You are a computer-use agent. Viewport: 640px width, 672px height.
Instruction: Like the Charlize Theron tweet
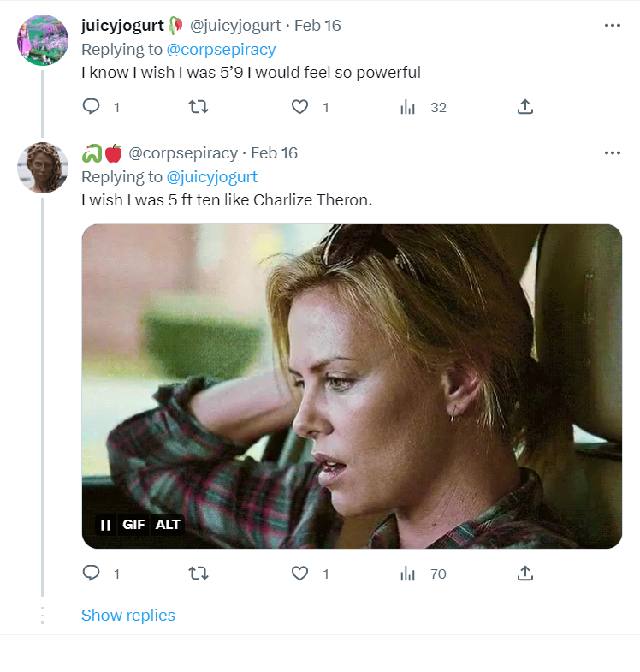pos(299,573)
